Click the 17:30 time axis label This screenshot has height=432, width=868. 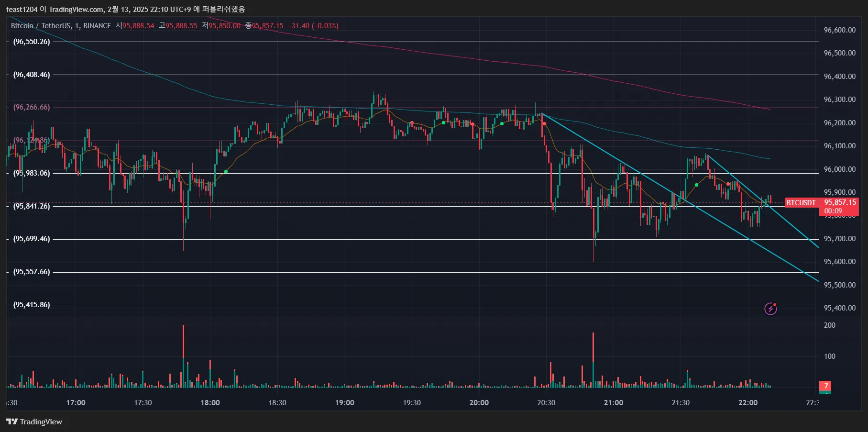143,403
